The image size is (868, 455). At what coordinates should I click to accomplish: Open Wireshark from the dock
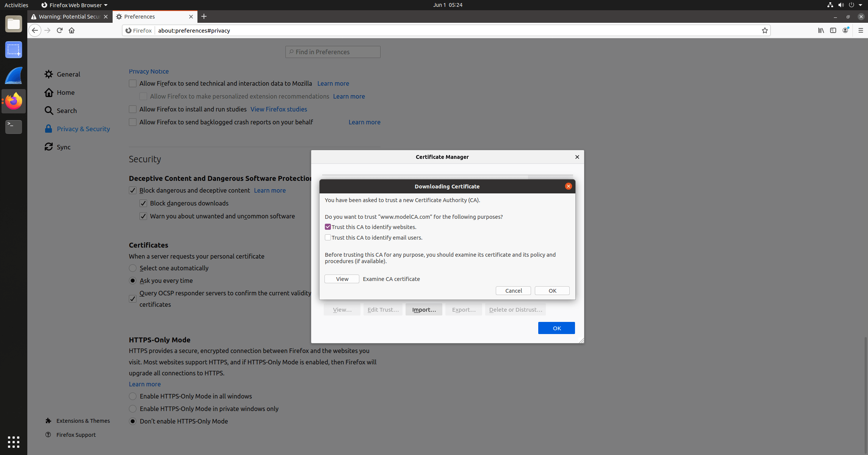tap(14, 75)
